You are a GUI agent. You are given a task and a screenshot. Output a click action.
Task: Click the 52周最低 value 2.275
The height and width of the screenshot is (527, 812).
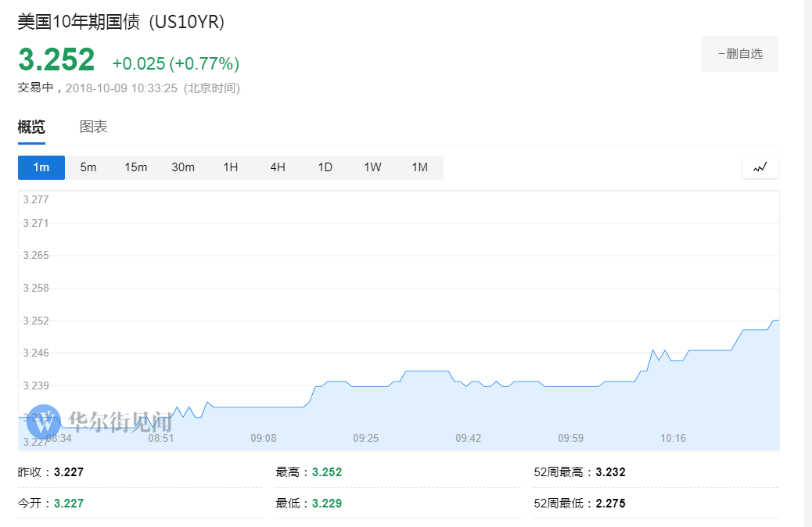click(x=610, y=504)
